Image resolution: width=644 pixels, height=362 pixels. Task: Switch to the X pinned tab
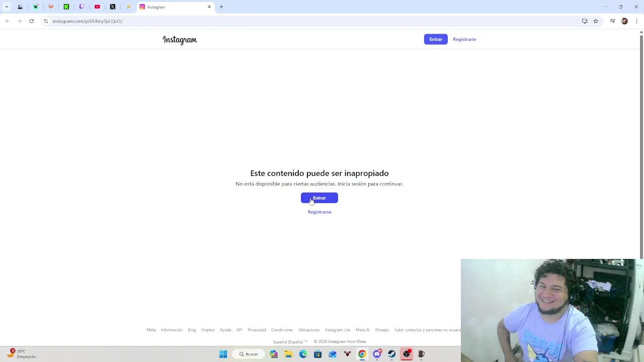point(113,7)
